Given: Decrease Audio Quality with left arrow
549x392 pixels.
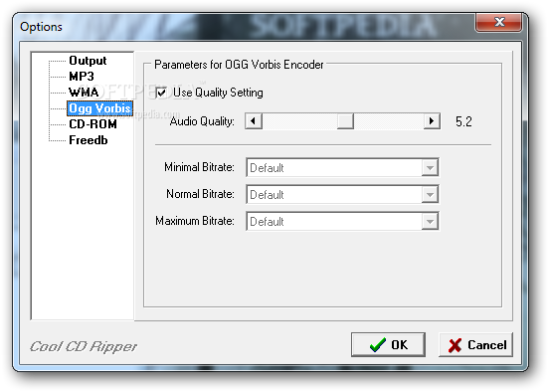Looking at the screenshot, I should [x=254, y=121].
